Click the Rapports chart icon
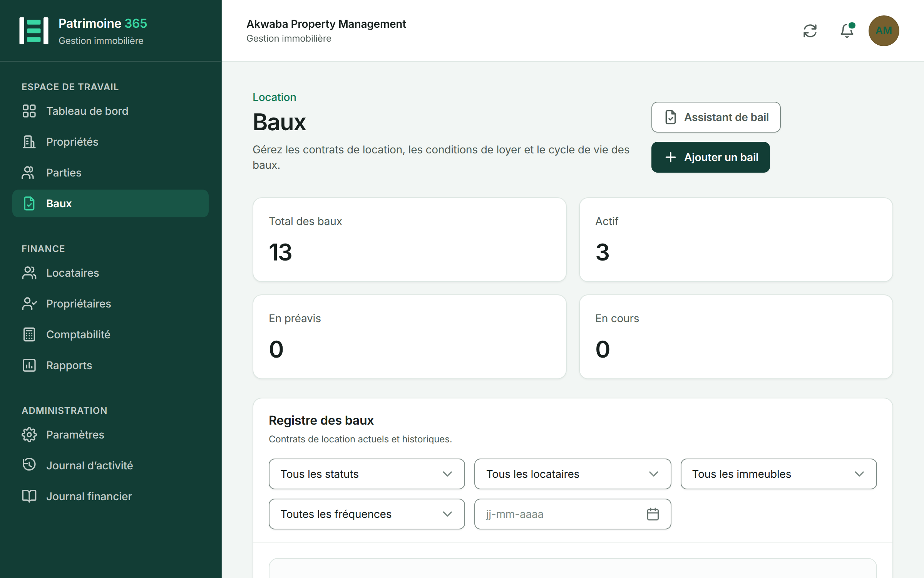The width and height of the screenshot is (924, 578). click(29, 365)
